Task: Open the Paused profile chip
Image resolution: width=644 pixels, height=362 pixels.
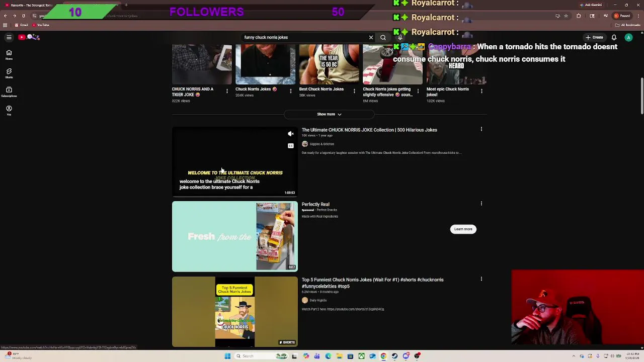Action: (622, 16)
